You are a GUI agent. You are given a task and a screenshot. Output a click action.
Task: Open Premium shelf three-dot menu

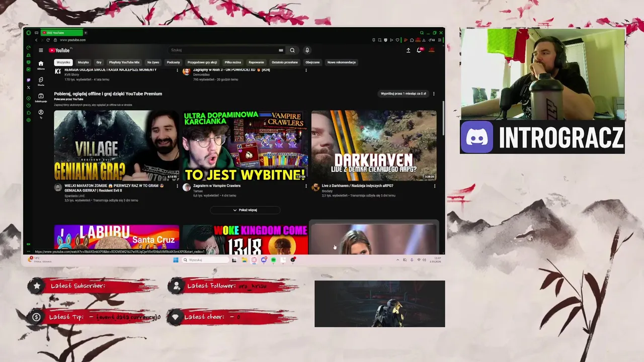click(434, 94)
